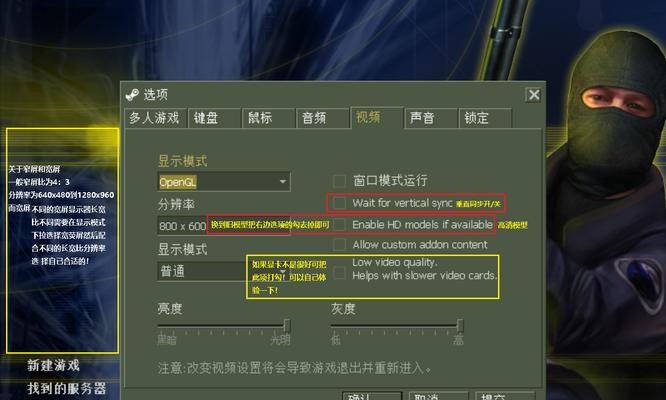Switch to the 多人游戏 tab
Screen dimensions: 666x400
point(154,118)
